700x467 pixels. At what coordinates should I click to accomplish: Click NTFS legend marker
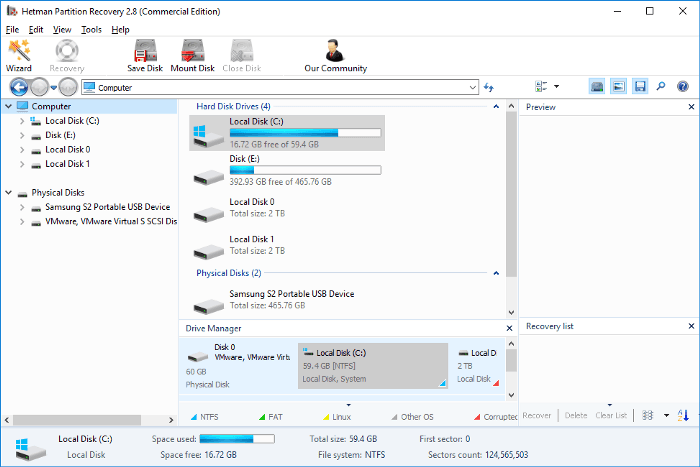click(x=194, y=417)
